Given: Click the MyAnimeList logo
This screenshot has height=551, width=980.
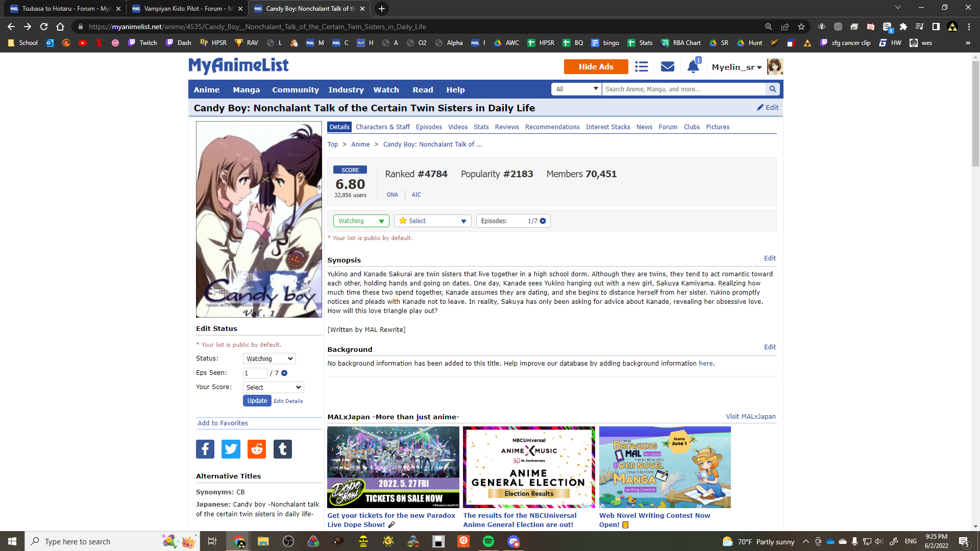Looking at the screenshot, I should coord(238,66).
